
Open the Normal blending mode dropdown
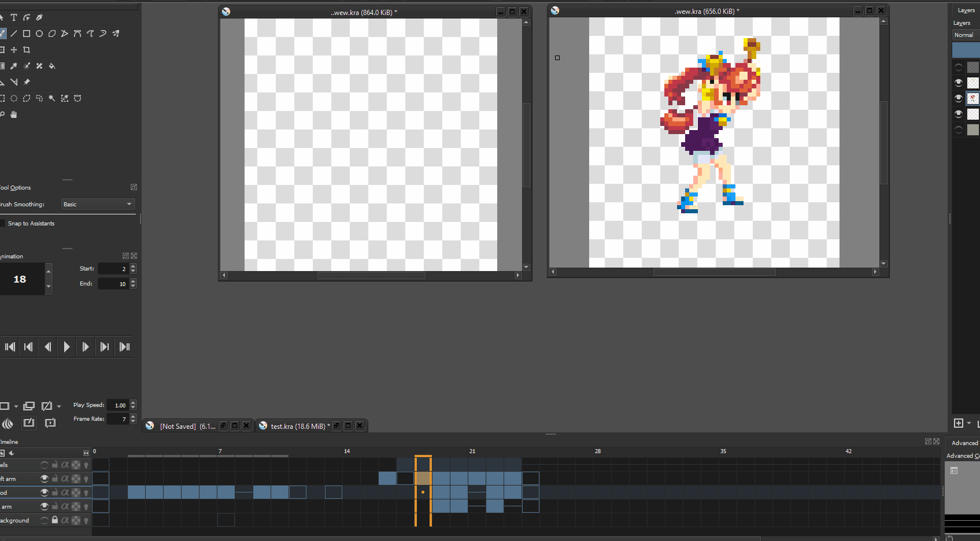point(966,35)
